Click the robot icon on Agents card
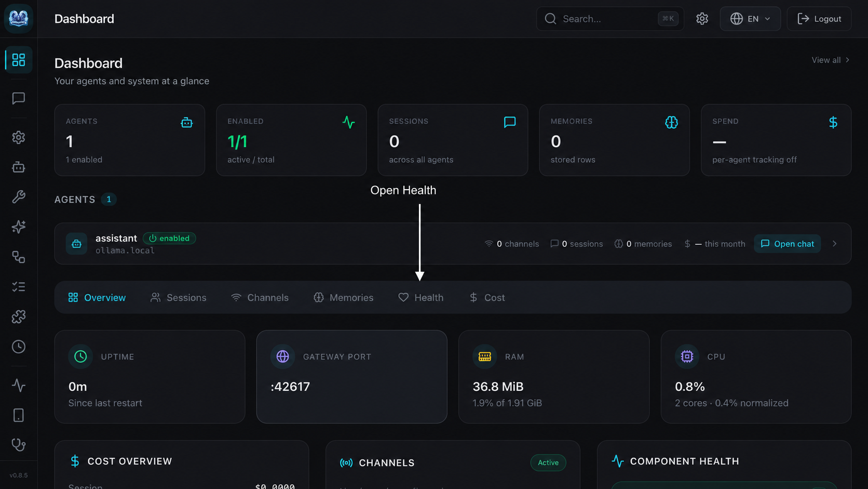Viewport: 868px width, 489px height. pyautogui.click(x=186, y=123)
